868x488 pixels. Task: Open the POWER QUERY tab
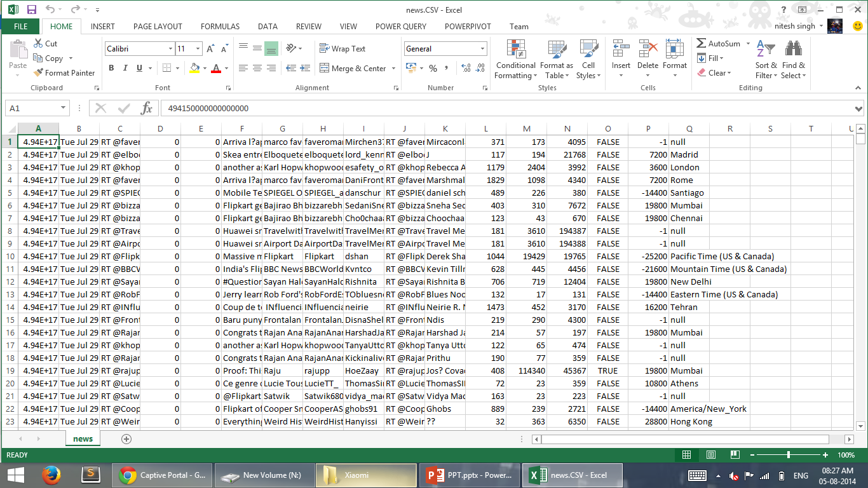(x=401, y=27)
